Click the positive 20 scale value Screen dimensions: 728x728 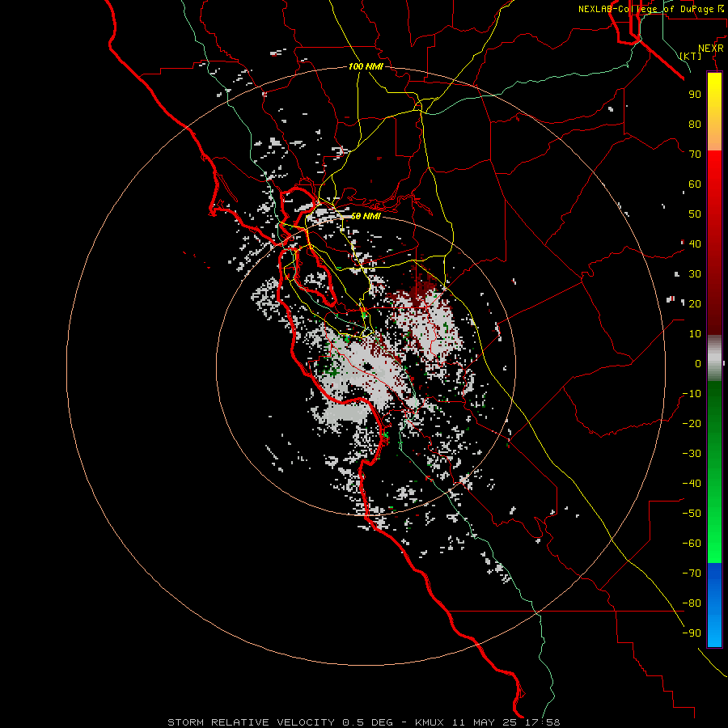(695, 304)
